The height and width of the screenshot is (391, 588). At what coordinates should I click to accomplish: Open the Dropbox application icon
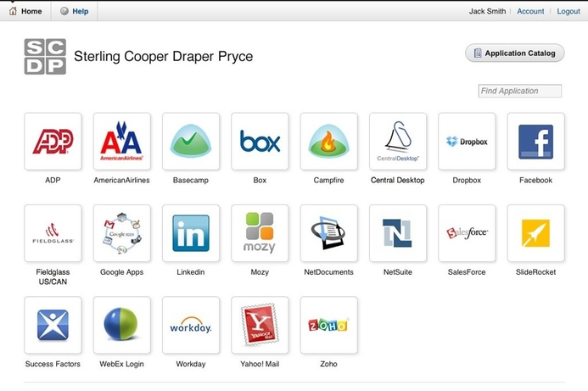click(467, 142)
